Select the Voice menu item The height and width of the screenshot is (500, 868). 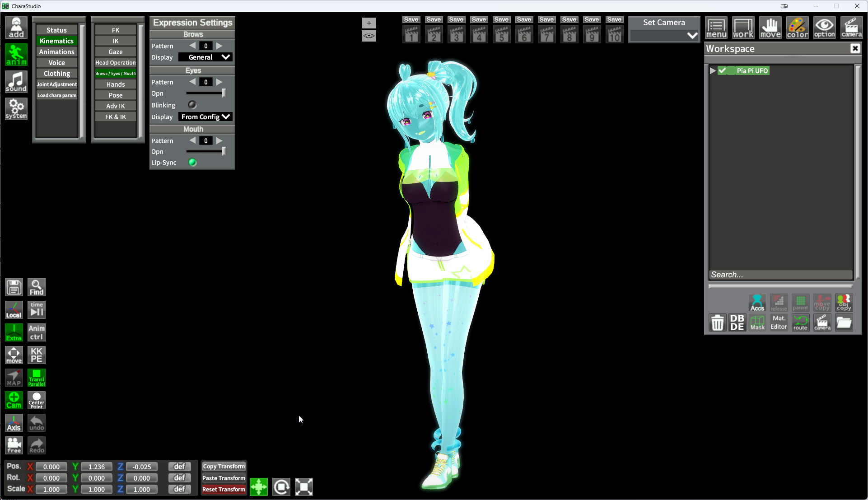click(56, 63)
